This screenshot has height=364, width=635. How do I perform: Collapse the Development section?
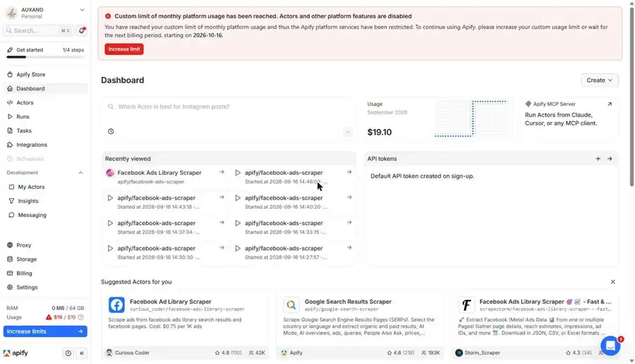click(80, 173)
